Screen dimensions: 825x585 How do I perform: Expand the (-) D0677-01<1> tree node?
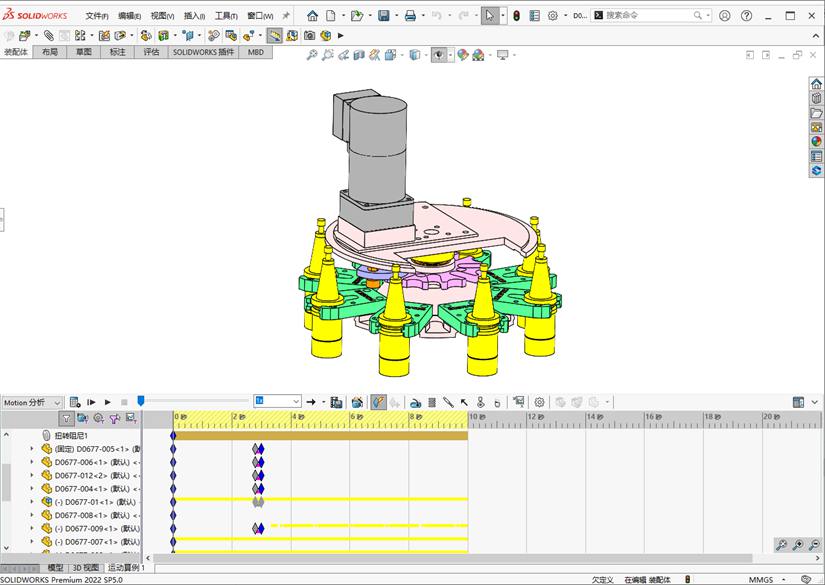32,502
